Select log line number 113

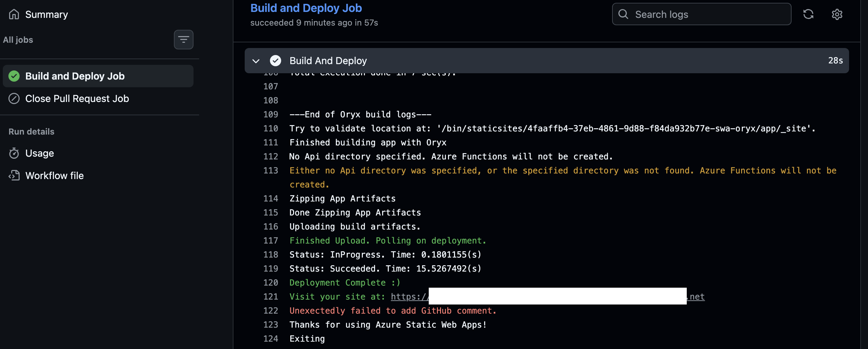click(271, 171)
